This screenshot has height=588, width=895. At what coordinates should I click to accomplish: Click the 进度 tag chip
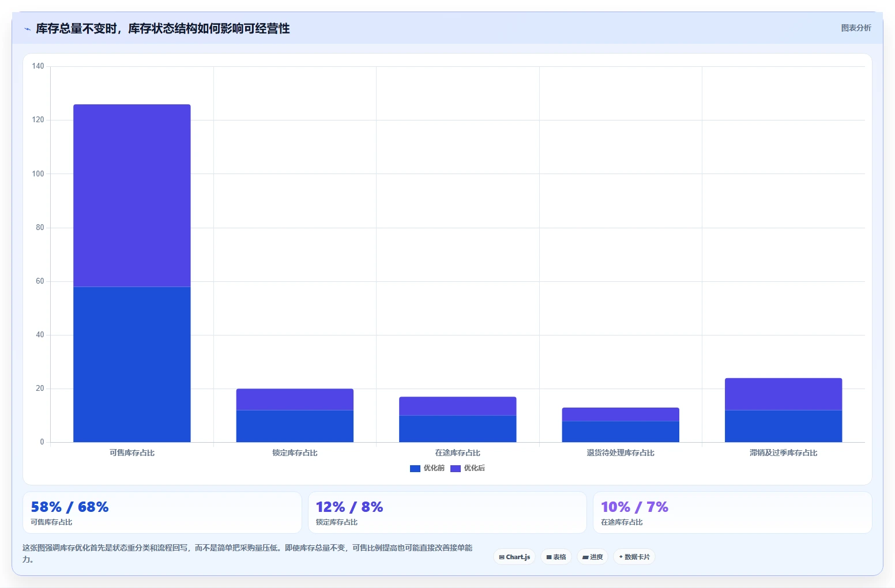592,557
